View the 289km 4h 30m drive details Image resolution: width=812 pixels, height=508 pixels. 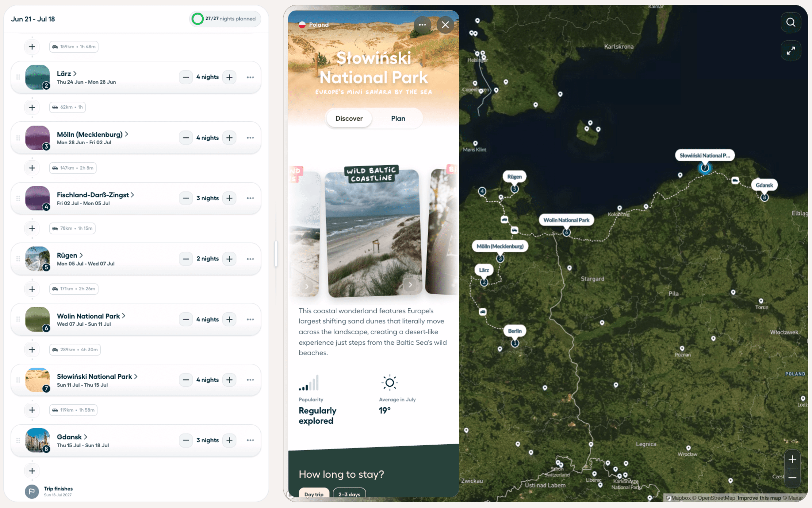pyautogui.click(x=75, y=350)
